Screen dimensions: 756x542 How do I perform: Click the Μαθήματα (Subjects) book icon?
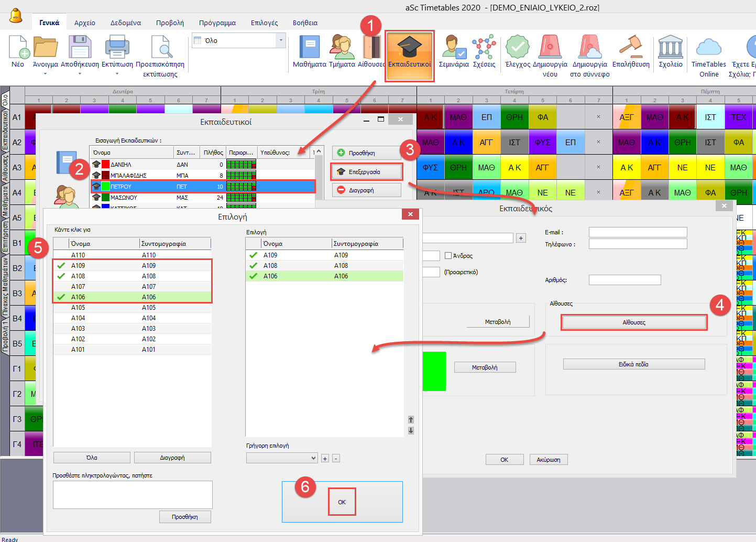pos(309,48)
